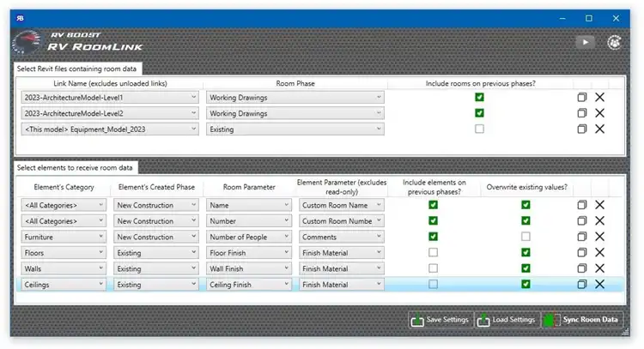Click the Element's Category column header

coord(64,187)
